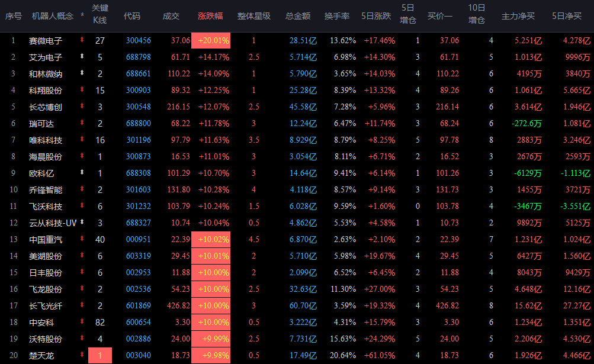Click the pin icon beside 飞沃科技
Screen dimensions: 594x364
82,205
